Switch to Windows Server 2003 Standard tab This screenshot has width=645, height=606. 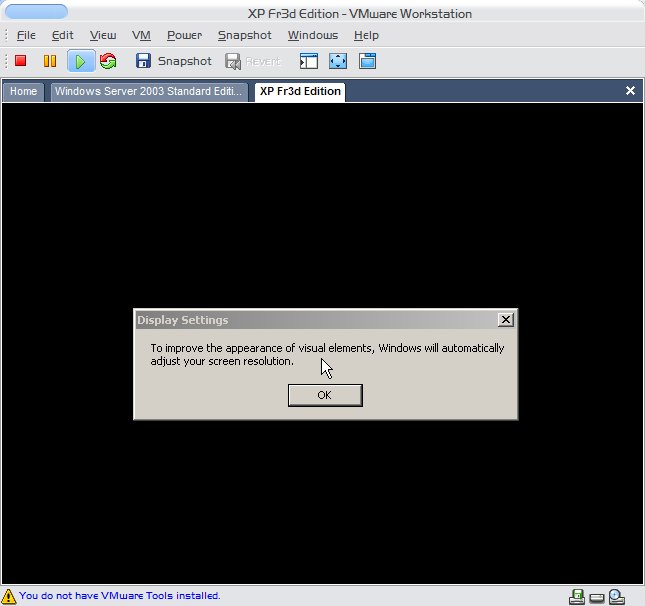(x=149, y=91)
